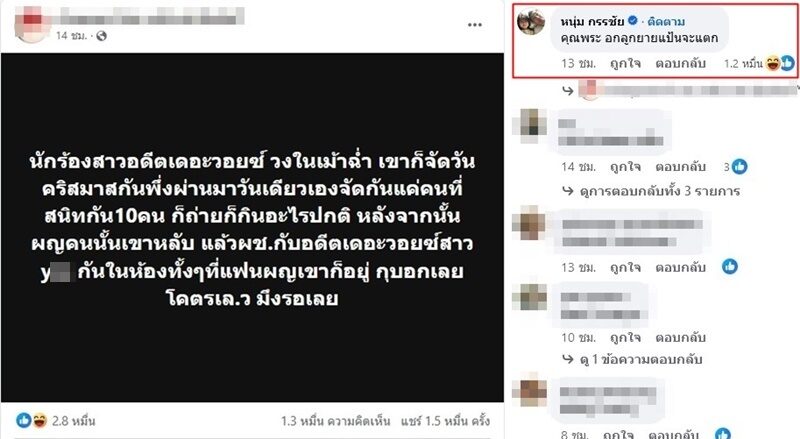Open the three-dot post options menu
800x439 pixels.
[474, 25]
